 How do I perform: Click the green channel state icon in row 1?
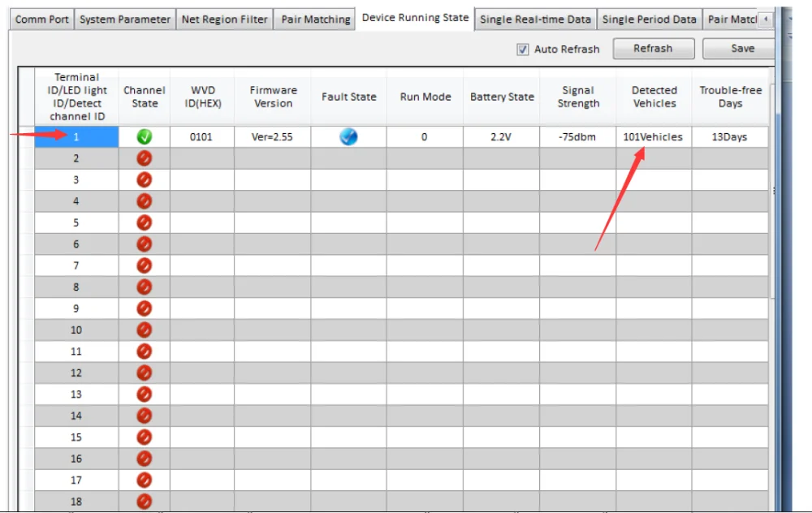point(145,137)
